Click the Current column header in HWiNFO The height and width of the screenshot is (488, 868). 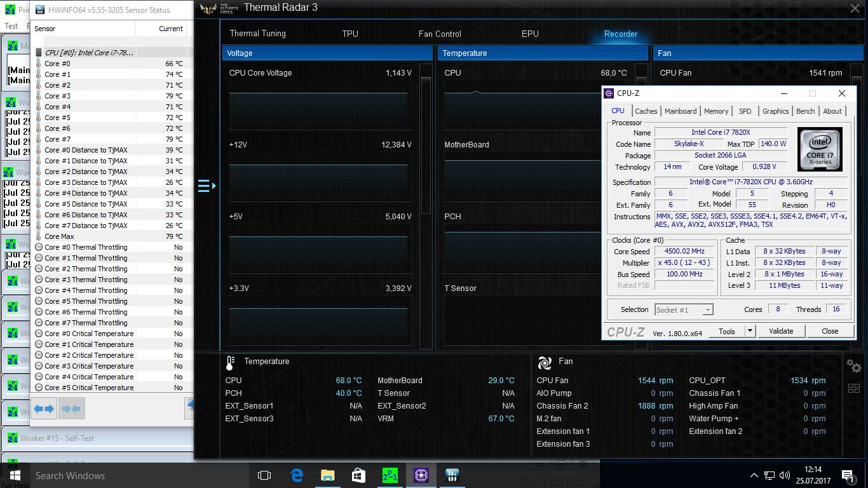[162, 29]
